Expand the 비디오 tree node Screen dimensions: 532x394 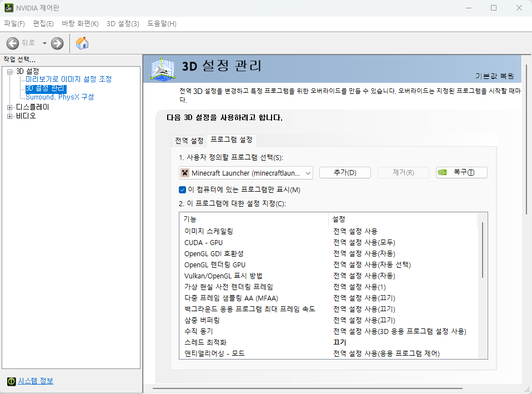point(9,116)
